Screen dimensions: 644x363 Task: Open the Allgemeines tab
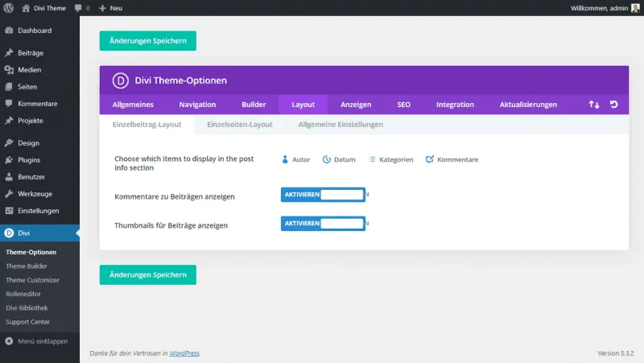pyautogui.click(x=133, y=105)
